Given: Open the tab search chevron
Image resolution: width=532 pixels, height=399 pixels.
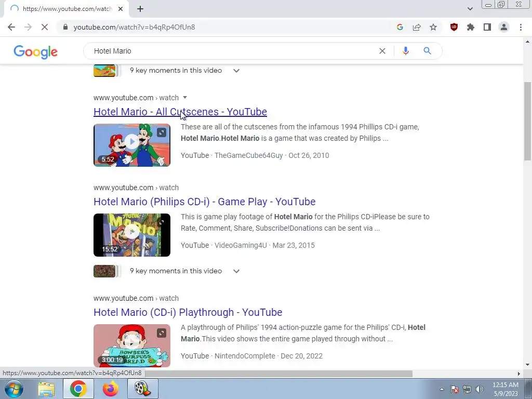Looking at the screenshot, I should [x=470, y=9].
